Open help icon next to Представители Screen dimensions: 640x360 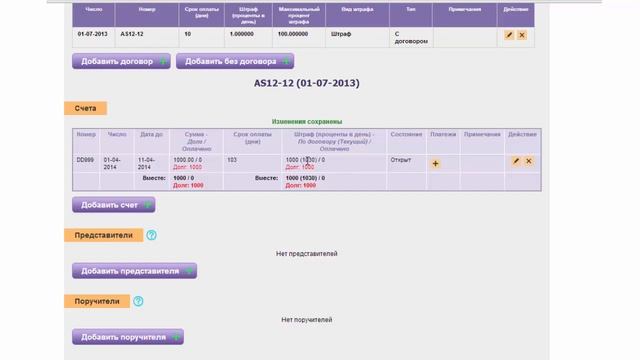click(151, 235)
